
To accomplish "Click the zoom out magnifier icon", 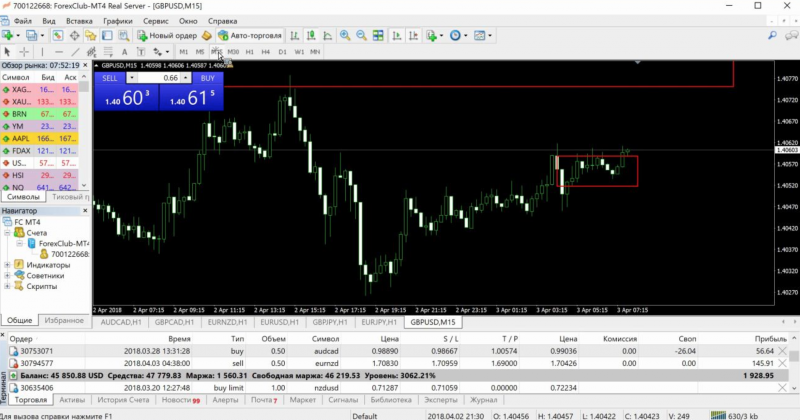I will click(362, 36).
